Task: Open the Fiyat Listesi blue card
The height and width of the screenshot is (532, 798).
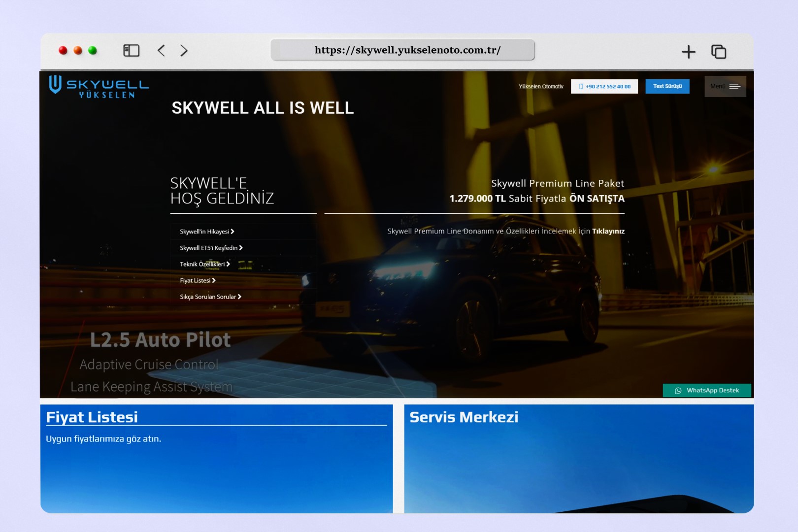Action: click(216, 459)
